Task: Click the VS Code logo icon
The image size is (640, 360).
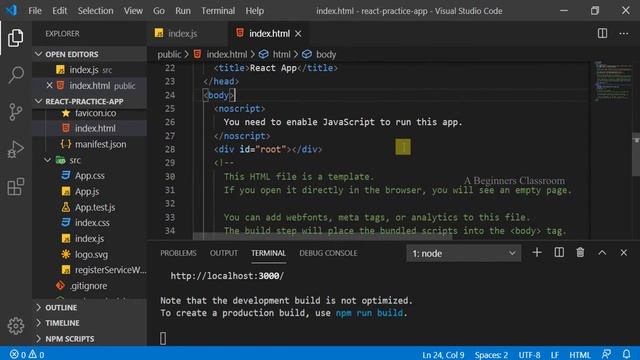Action: (x=11, y=10)
